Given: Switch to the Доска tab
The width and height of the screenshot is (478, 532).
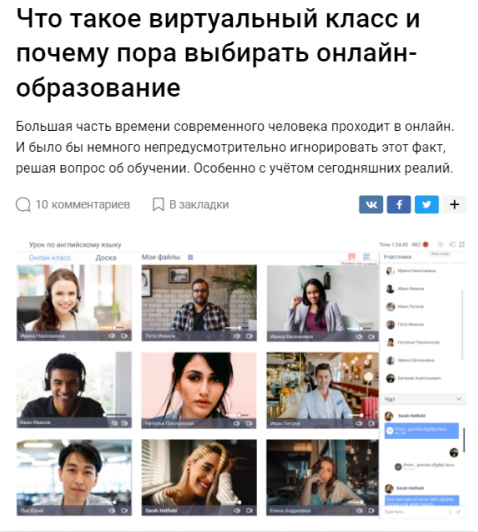Looking at the screenshot, I should pos(106,258).
